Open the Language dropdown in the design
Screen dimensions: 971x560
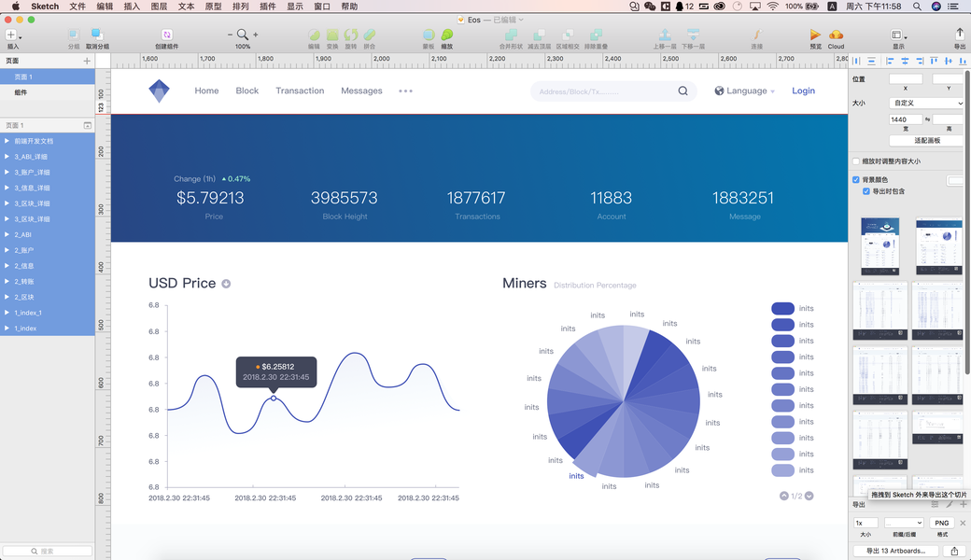coord(744,91)
